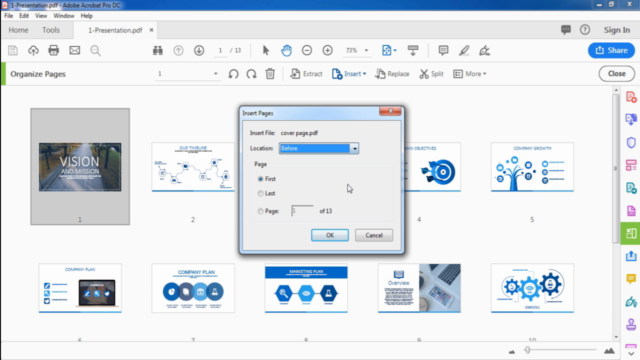
Task: Click the blue Share button
Action: [611, 50]
